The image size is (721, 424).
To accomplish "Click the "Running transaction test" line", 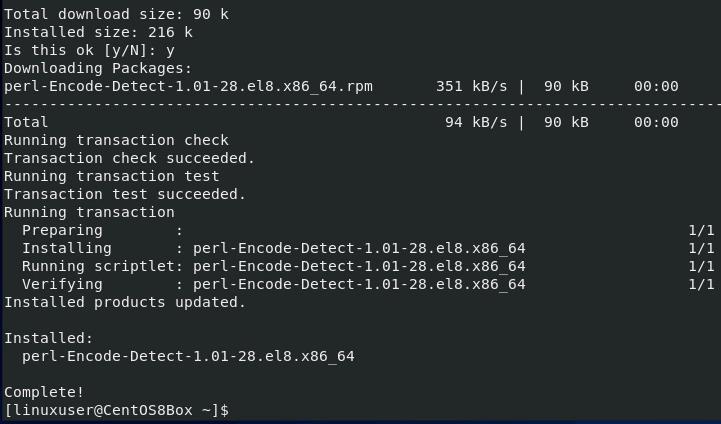I will [111, 176].
